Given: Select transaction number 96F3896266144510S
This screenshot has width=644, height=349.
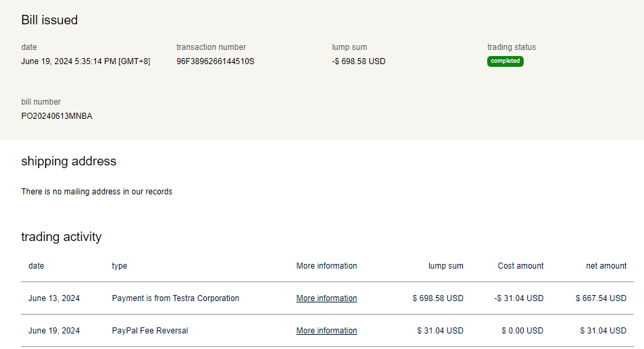Looking at the screenshot, I should 215,61.
